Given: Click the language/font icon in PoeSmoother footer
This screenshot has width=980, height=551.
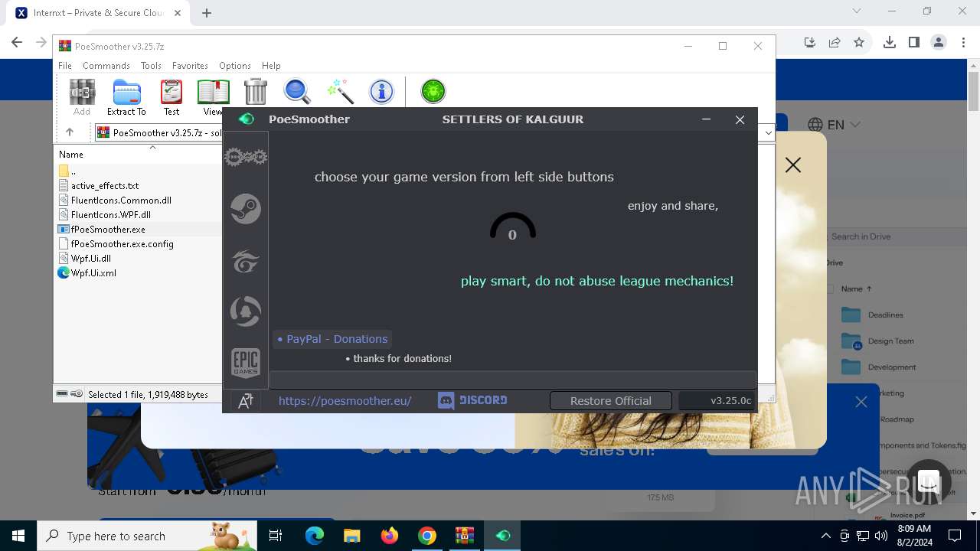Looking at the screenshot, I should [246, 401].
